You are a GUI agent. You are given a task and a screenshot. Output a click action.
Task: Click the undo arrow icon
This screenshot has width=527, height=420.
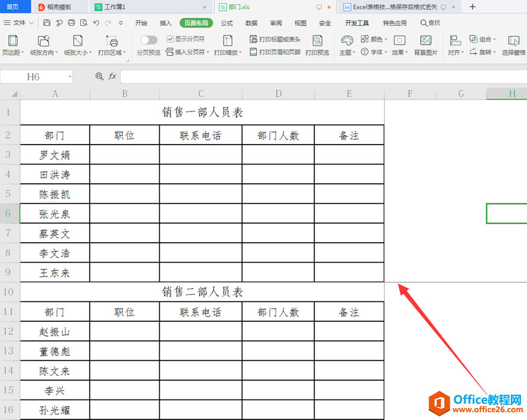(96, 23)
